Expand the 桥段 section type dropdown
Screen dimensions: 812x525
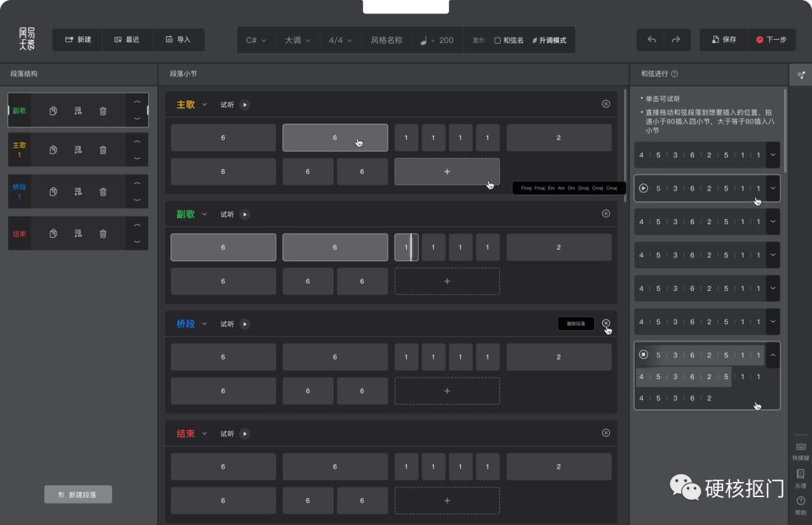(x=205, y=324)
